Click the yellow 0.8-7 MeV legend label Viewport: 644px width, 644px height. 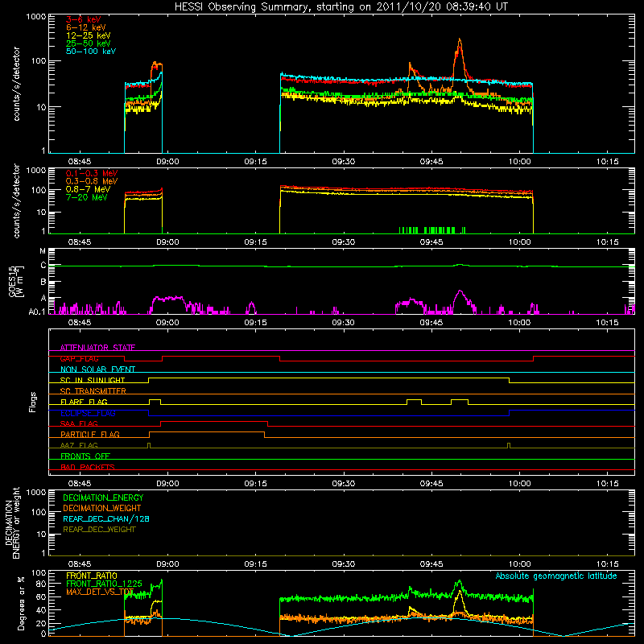click(x=89, y=189)
